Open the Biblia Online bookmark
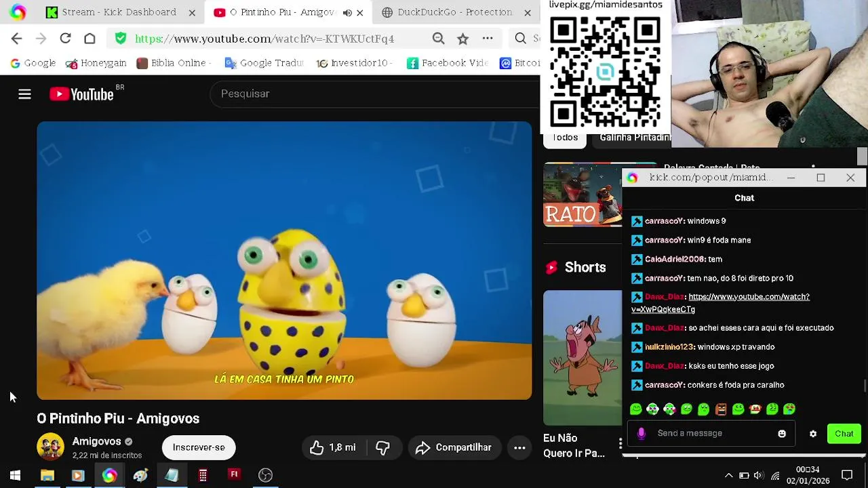This screenshot has width=868, height=488. tap(174, 63)
